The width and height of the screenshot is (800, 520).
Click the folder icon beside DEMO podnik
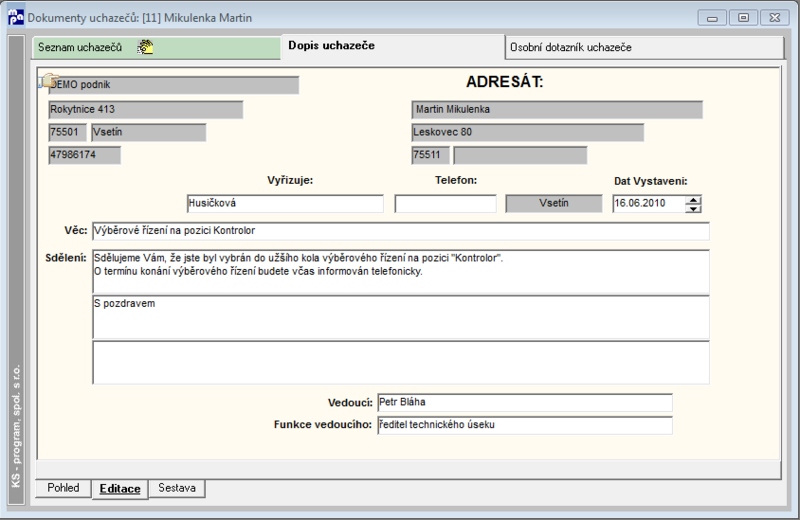point(48,81)
